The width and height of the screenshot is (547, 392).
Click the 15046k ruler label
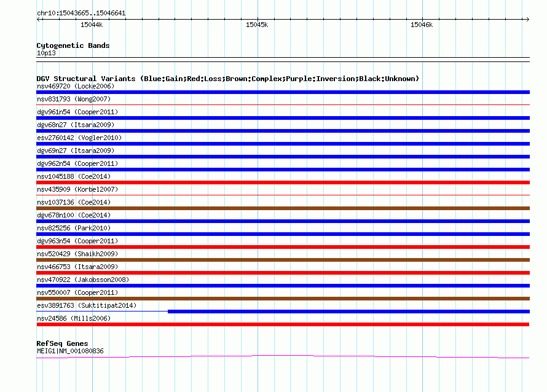tap(422, 25)
